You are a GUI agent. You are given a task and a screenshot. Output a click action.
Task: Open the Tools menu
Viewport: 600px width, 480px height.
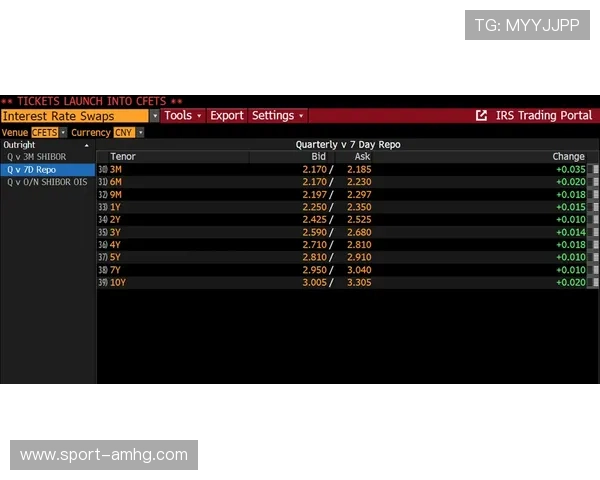coord(182,116)
